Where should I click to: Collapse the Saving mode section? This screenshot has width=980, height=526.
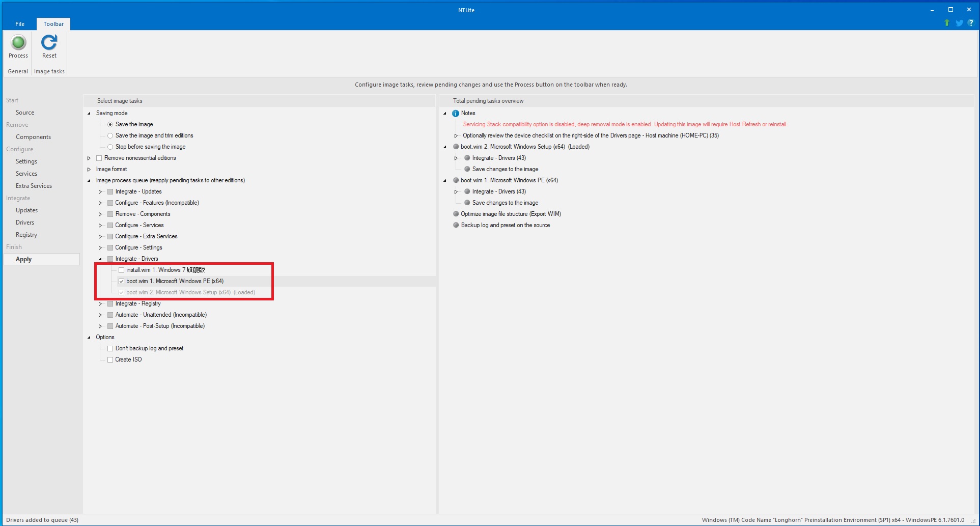tap(89, 113)
